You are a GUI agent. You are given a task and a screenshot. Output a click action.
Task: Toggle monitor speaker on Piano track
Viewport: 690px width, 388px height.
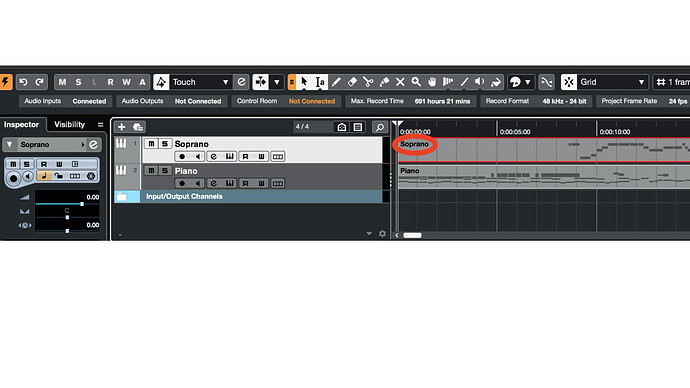click(x=198, y=183)
